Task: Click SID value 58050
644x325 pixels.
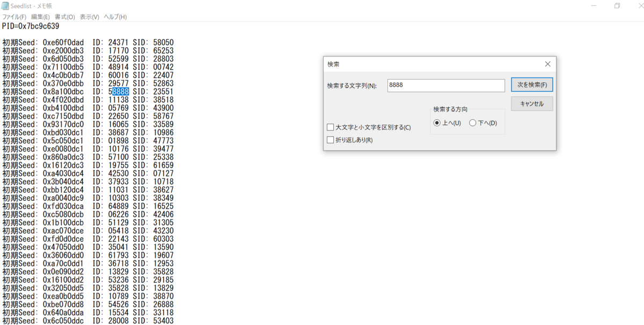Action: coord(163,42)
